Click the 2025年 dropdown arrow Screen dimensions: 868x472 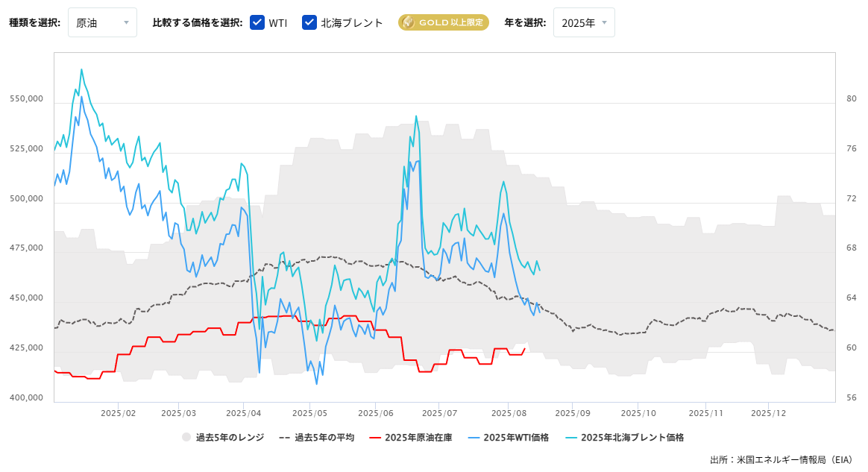(605, 22)
